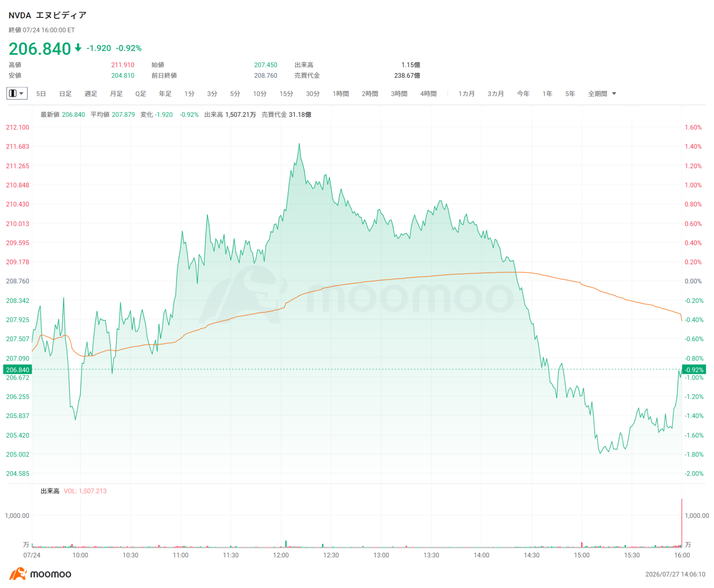Switch to the 4時間 interval

[x=428, y=94]
